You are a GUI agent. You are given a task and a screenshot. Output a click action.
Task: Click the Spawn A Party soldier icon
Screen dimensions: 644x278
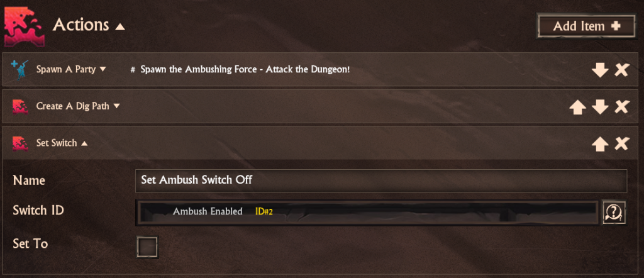click(19, 69)
